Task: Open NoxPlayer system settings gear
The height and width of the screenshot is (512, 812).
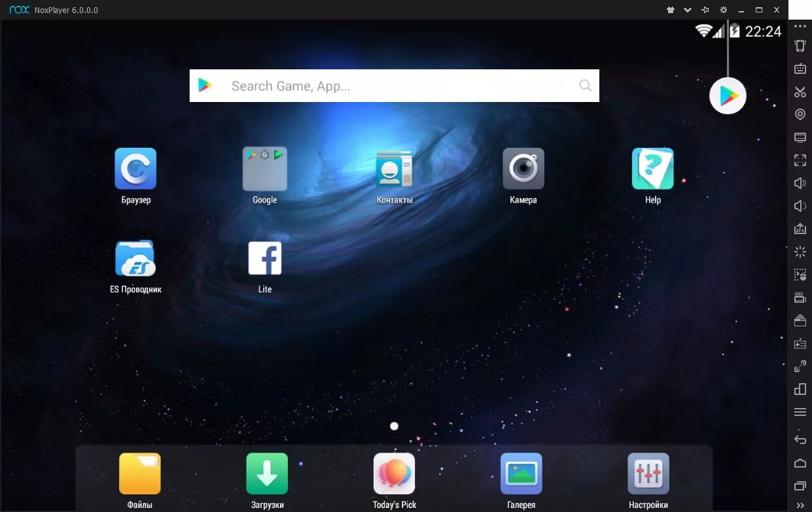Action: click(723, 10)
